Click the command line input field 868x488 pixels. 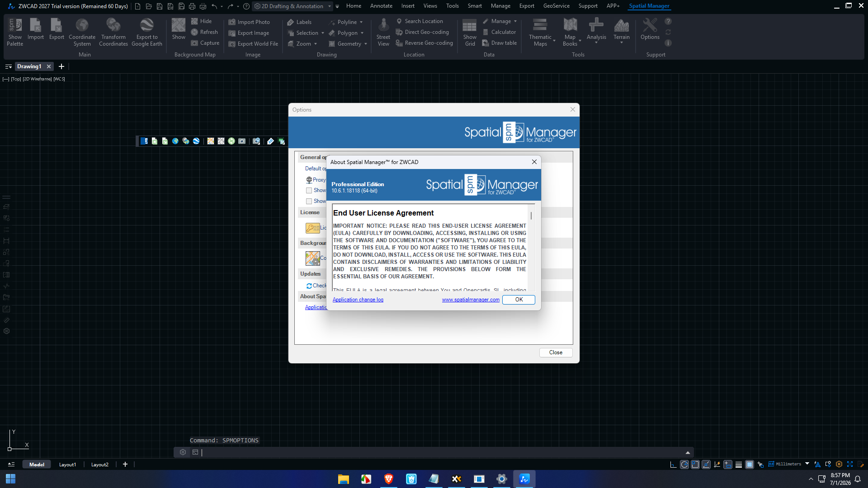443,452
